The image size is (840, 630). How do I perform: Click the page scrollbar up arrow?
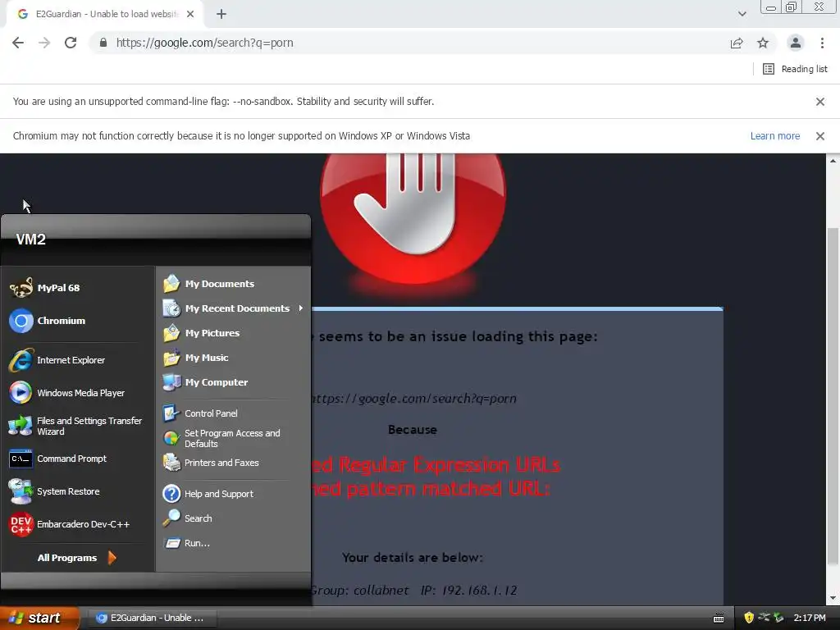tap(833, 161)
